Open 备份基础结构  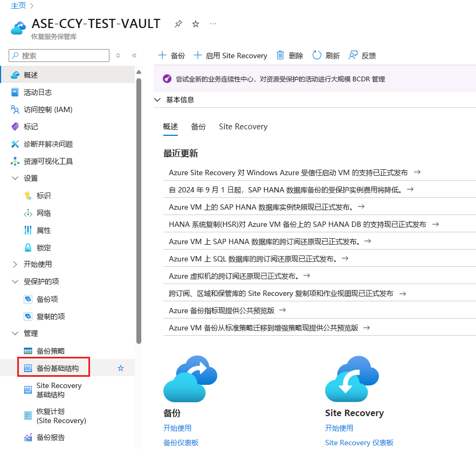coord(57,368)
